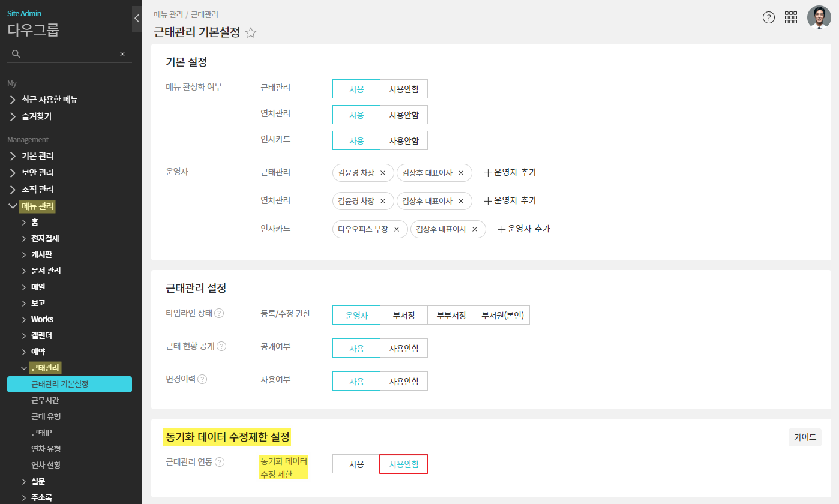839x504 pixels.
Task: Open the 근무시간 menu item
Action: point(45,400)
